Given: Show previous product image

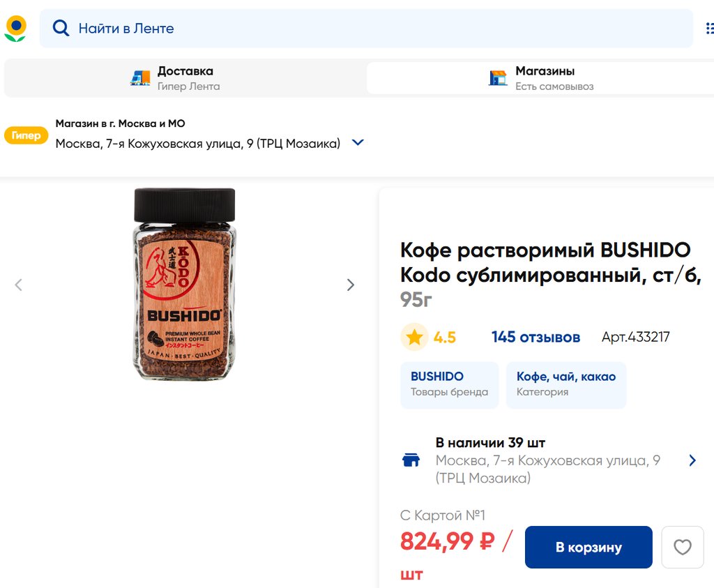Looking at the screenshot, I should (19, 285).
